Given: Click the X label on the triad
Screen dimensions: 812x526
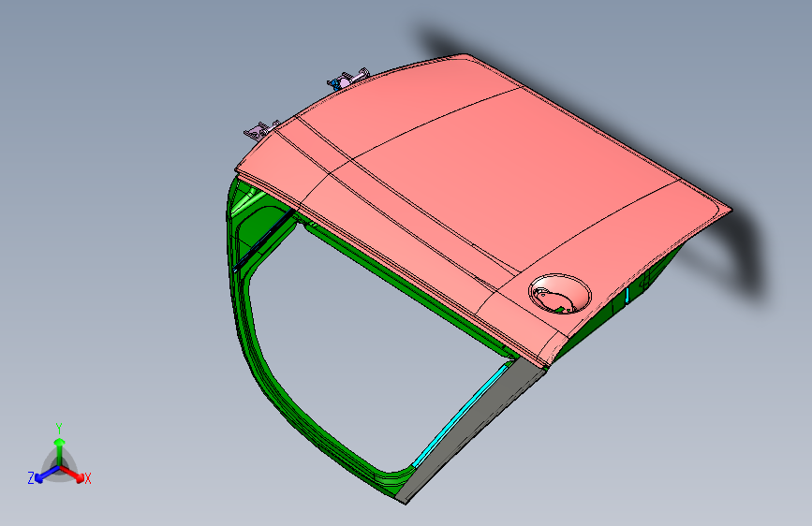Looking at the screenshot, I should pyautogui.click(x=87, y=479).
